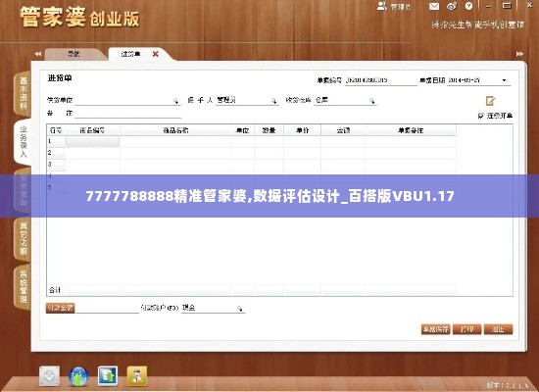Click the 单据保存 button
This screenshot has width=539, height=392.
(435, 329)
